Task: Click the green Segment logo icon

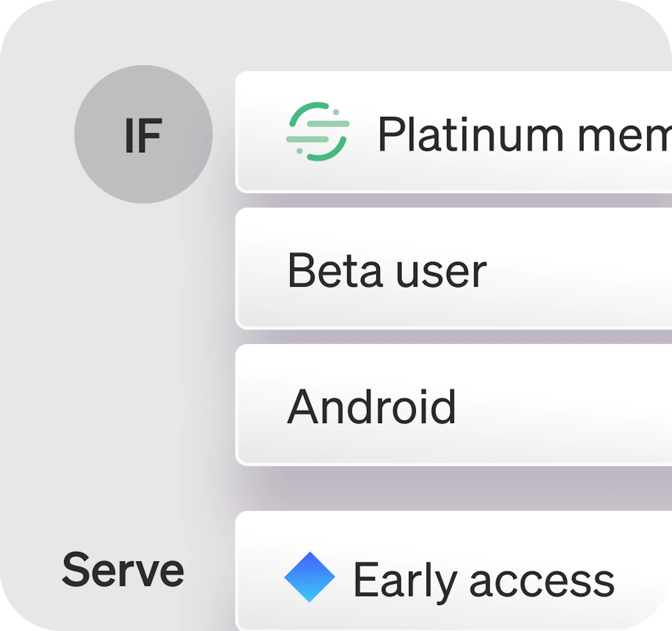Action: click(317, 132)
